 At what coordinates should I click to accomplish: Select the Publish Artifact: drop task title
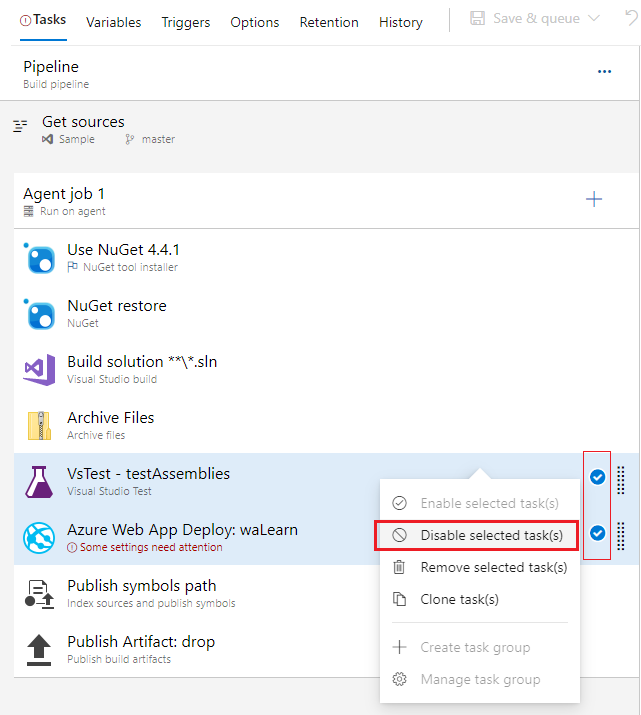click(x=141, y=642)
